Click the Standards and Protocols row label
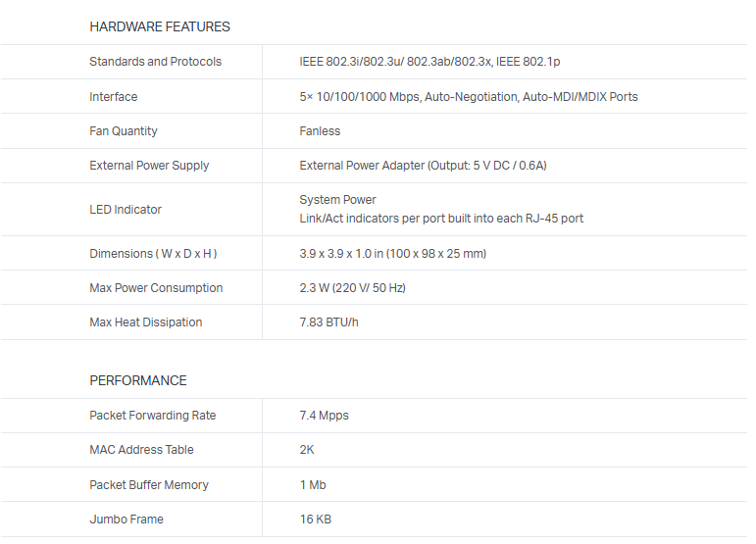756x544 pixels. (x=155, y=62)
